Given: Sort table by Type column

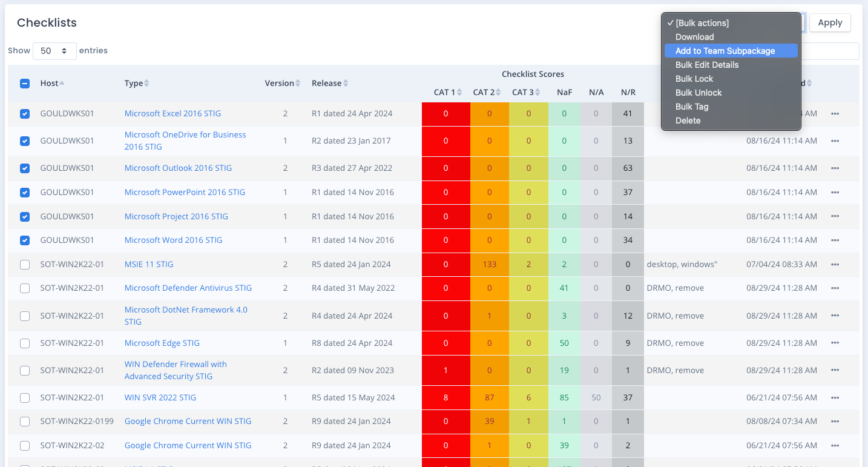Looking at the screenshot, I should 137,83.
